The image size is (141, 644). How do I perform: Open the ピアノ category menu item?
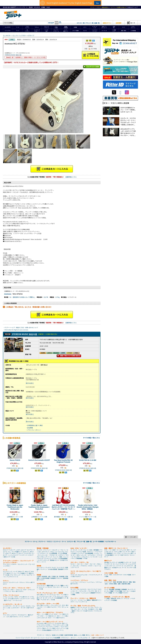pos(85,27)
